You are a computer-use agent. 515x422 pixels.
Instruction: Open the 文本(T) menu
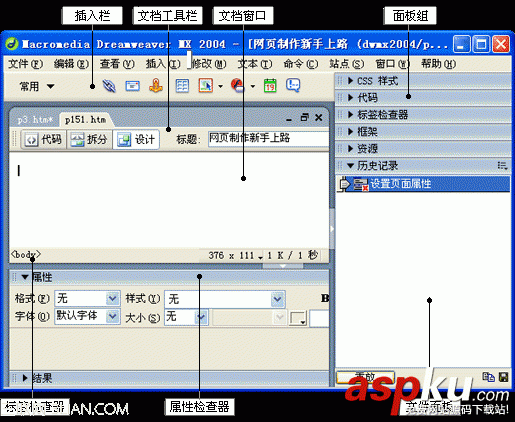[x=255, y=64]
